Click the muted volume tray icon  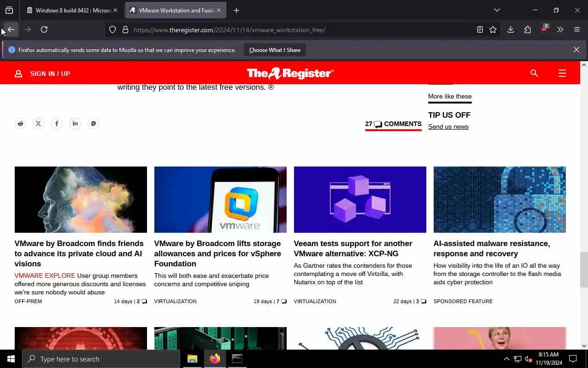coord(529,359)
